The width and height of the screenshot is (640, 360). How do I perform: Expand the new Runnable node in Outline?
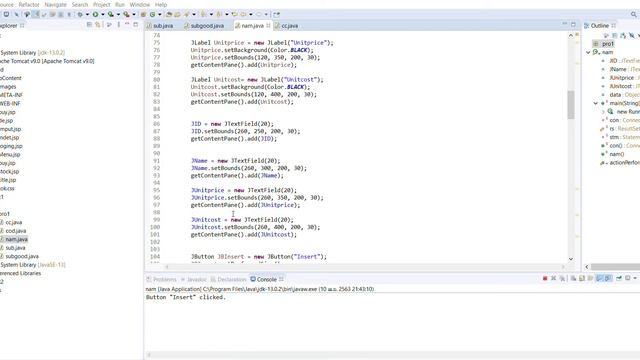[x=603, y=112]
